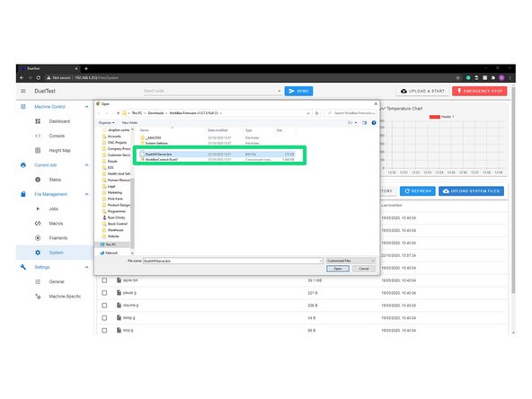The height and width of the screenshot is (399, 532).
Task: Cancel the file Open dialog
Action: 364,269
